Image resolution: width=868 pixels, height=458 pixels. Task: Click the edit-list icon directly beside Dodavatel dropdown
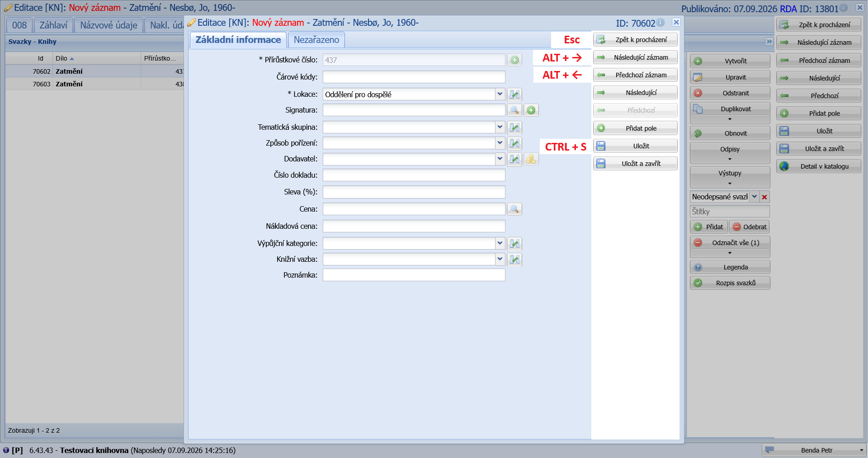coord(514,159)
